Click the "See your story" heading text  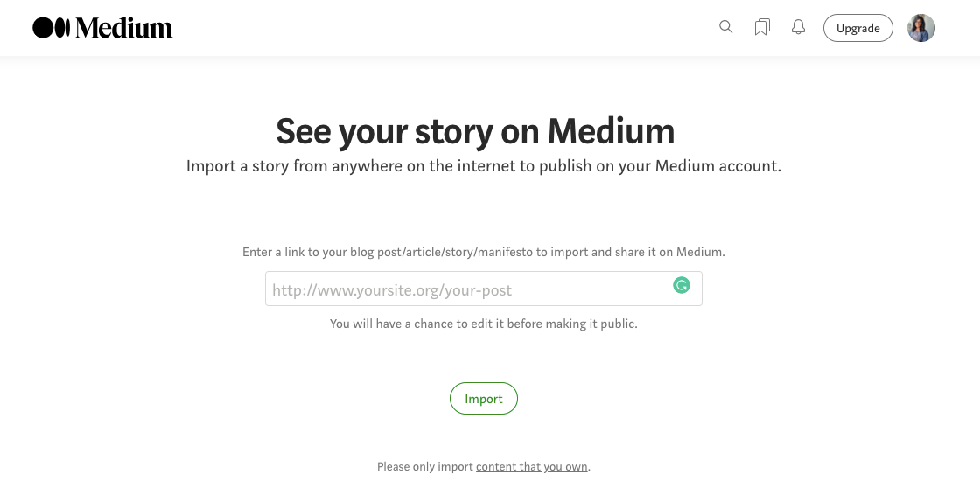[x=385, y=132]
